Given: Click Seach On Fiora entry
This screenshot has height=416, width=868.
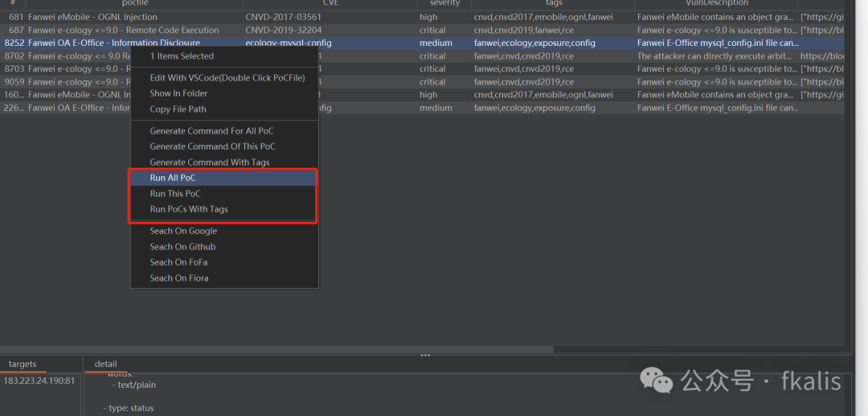Looking at the screenshot, I should (178, 278).
